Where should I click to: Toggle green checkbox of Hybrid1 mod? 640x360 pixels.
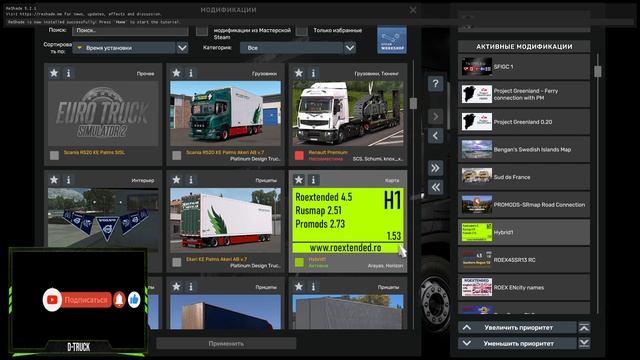click(299, 262)
